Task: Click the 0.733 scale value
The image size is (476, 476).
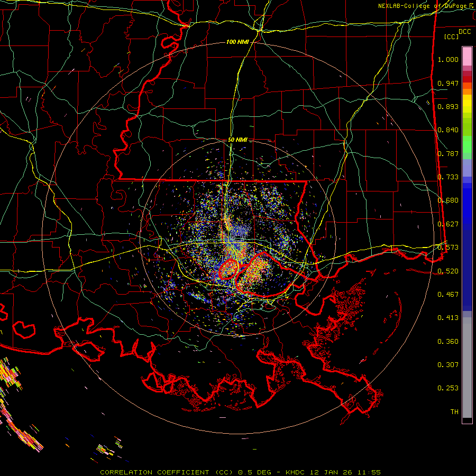Action: click(x=448, y=177)
